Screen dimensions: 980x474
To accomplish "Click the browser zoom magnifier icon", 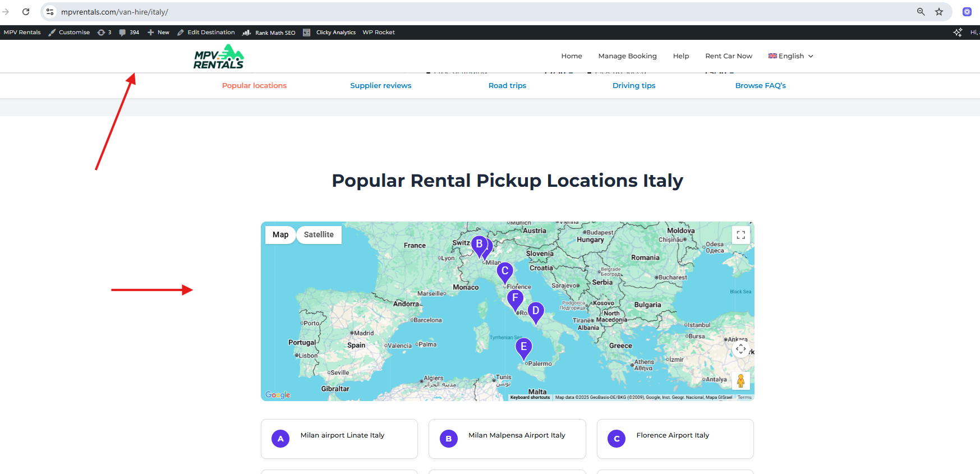I will coord(921,12).
